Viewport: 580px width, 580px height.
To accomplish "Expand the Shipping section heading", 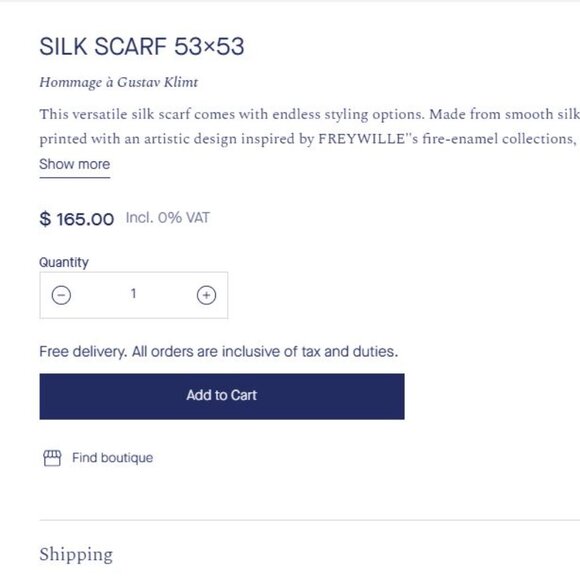I will pyautogui.click(x=76, y=555).
